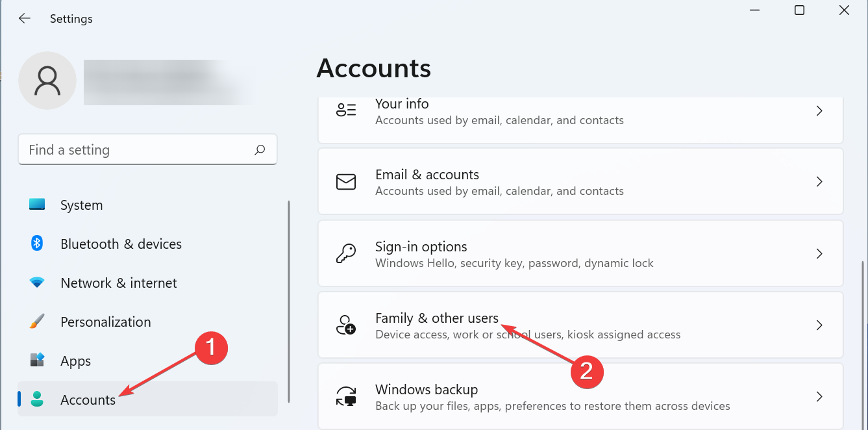Expand Your info chevron arrow
The image size is (868, 430).
[819, 111]
